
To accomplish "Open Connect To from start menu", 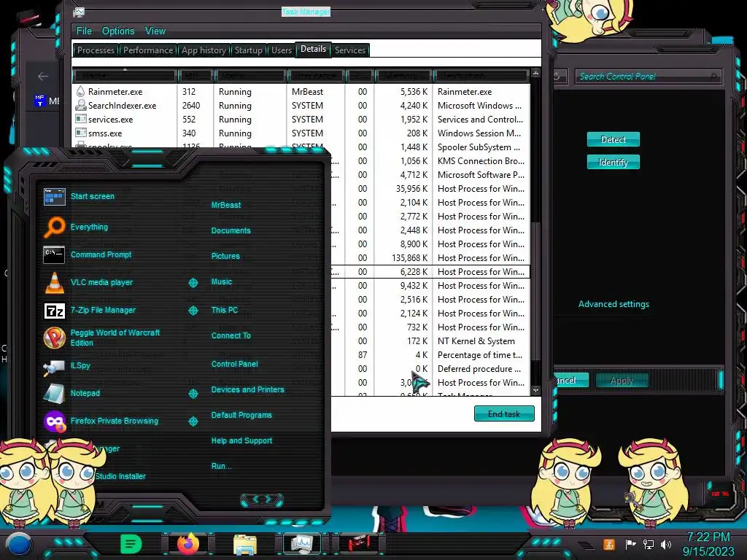I will 231,335.
